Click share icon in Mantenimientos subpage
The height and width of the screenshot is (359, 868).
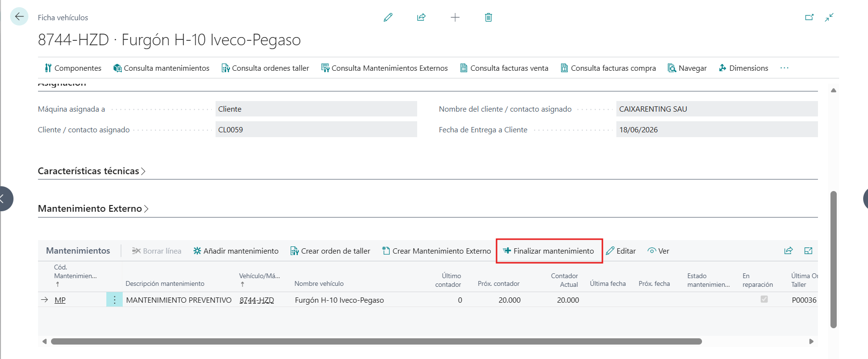pyautogui.click(x=788, y=251)
